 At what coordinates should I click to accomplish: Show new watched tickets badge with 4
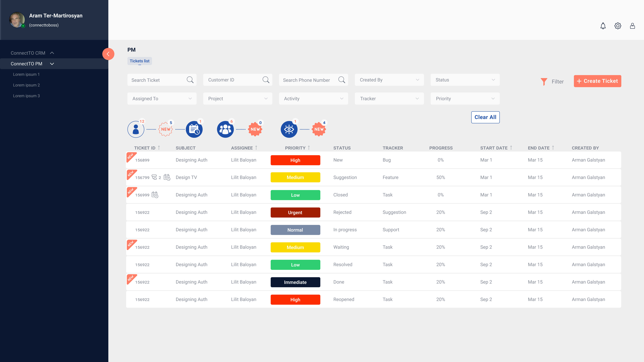pos(319,129)
